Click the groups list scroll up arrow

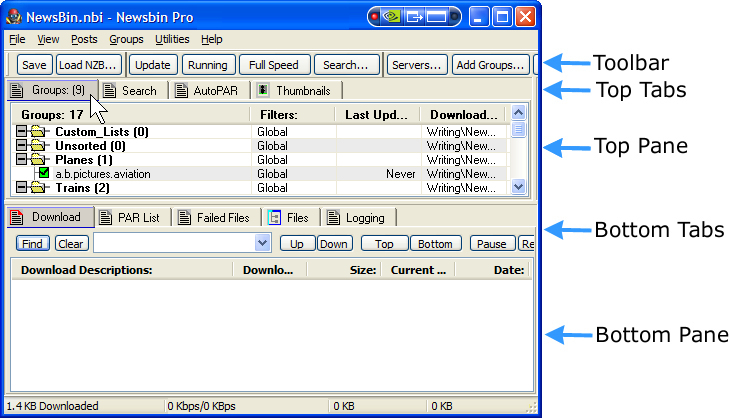(518, 112)
